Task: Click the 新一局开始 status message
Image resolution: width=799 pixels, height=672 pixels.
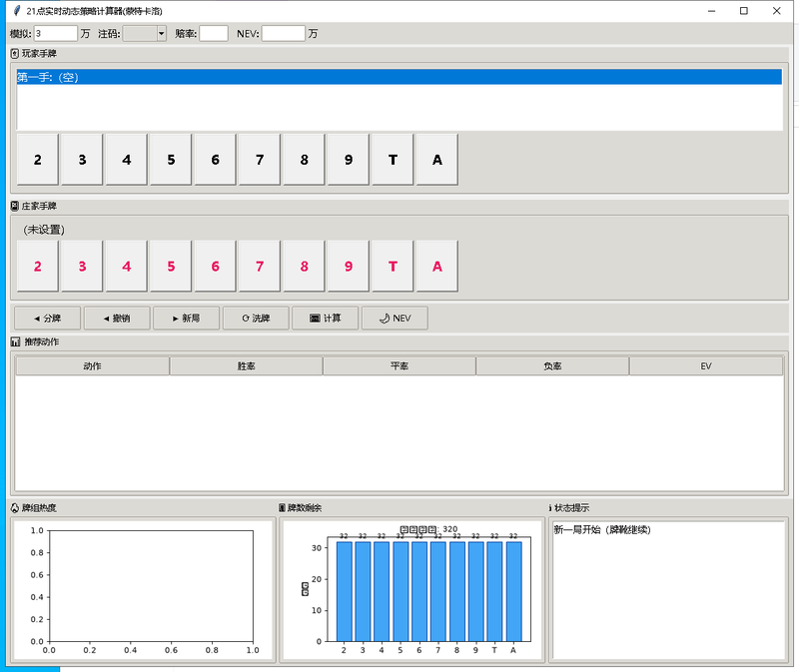Action: [x=602, y=530]
